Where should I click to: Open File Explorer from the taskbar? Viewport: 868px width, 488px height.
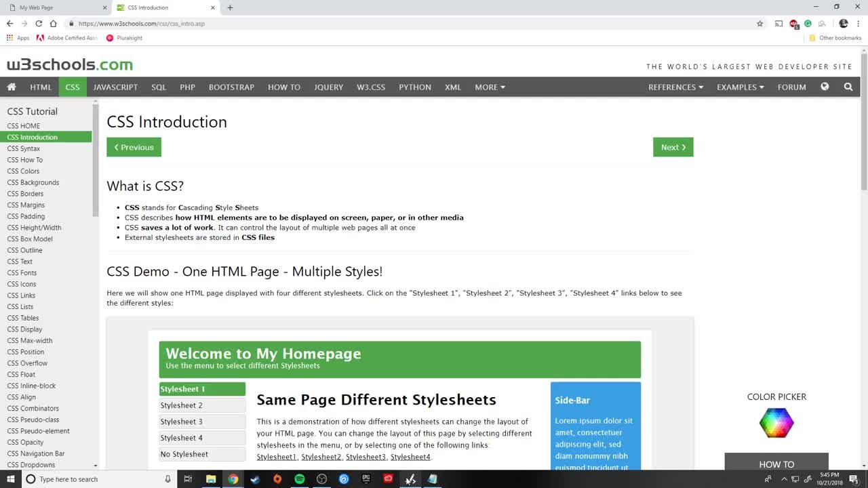click(211, 479)
